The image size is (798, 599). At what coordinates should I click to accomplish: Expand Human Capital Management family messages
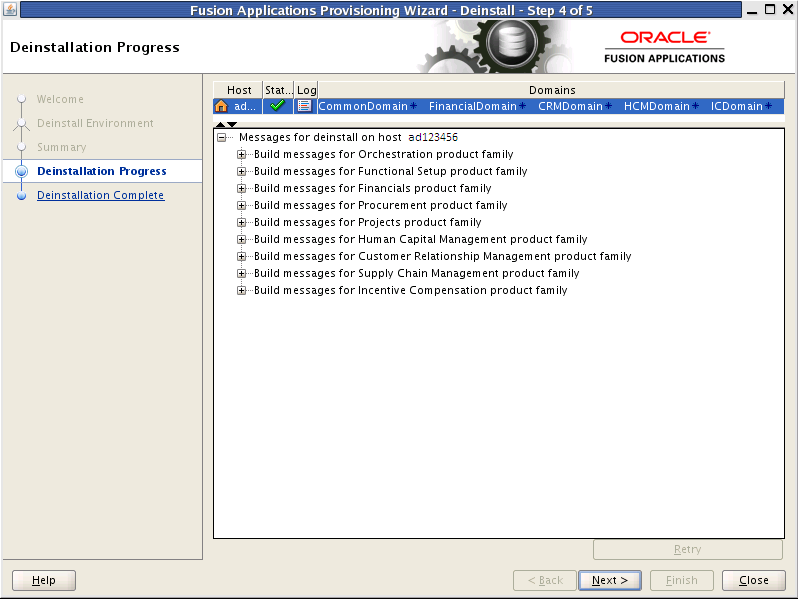click(242, 239)
